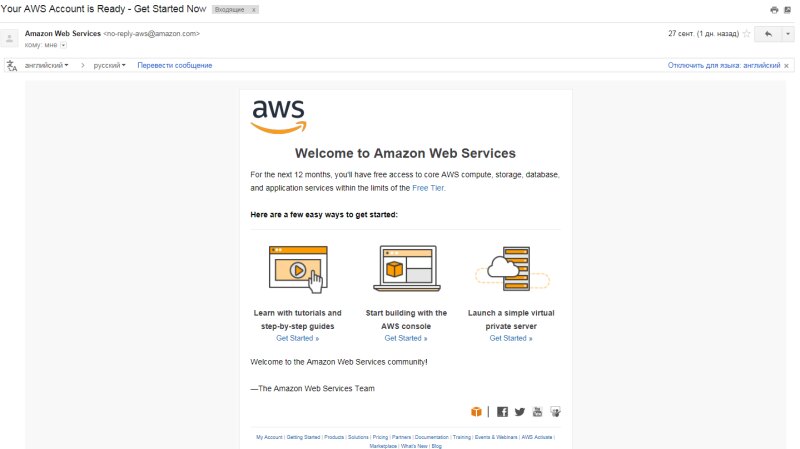Open target language dropdown русский
This screenshot has height=449, width=800.
[109, 65]
